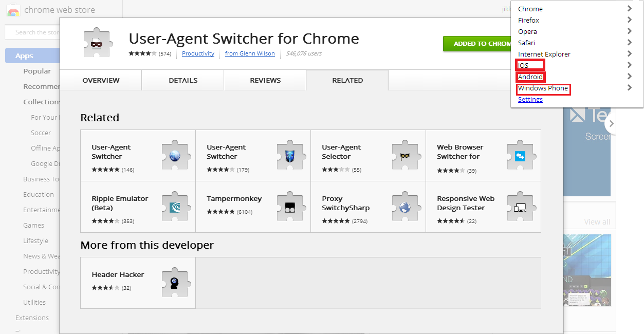Open the Header Hacker extension title

click(118, 274)
